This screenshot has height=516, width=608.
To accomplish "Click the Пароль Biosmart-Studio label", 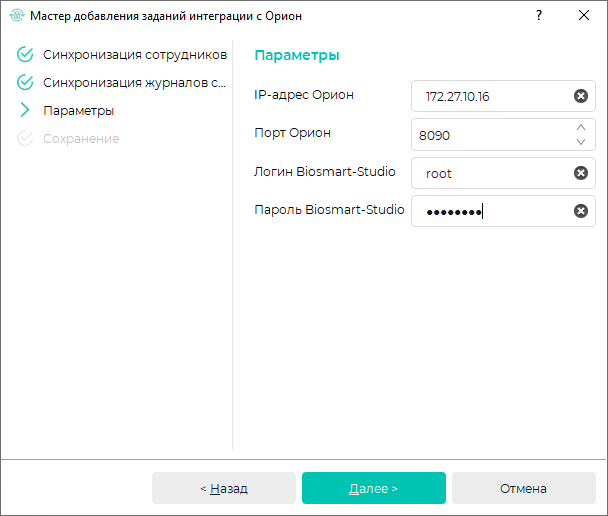I will tap(329, 209).
